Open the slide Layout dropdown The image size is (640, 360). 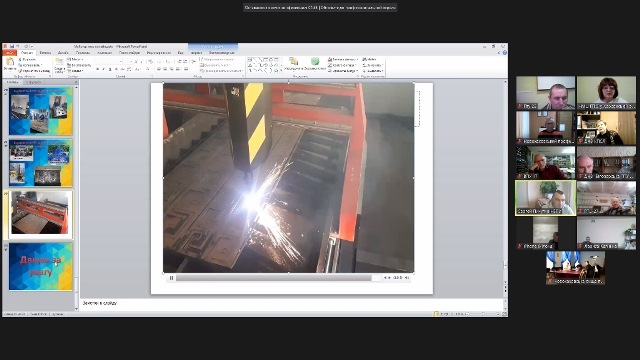click(75, 60)
